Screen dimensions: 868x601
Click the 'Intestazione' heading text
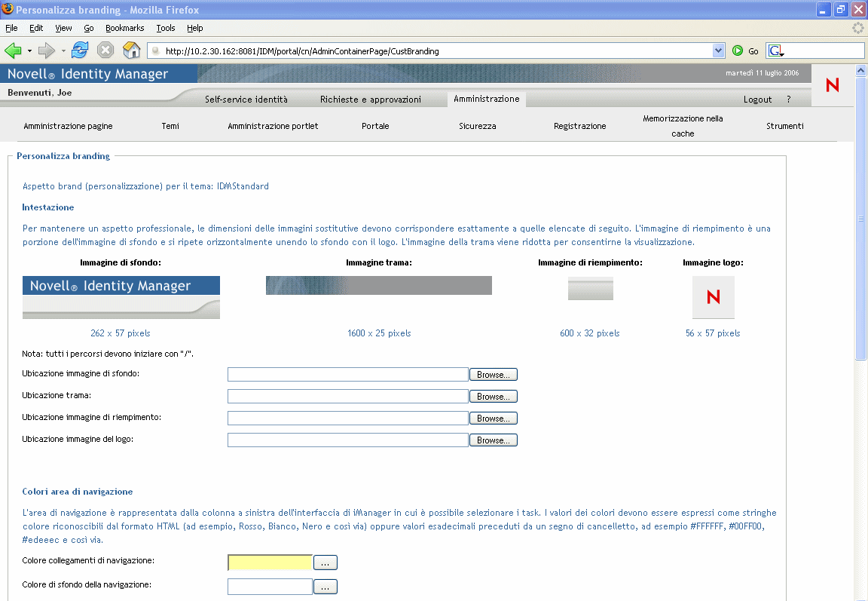[47, 207]
